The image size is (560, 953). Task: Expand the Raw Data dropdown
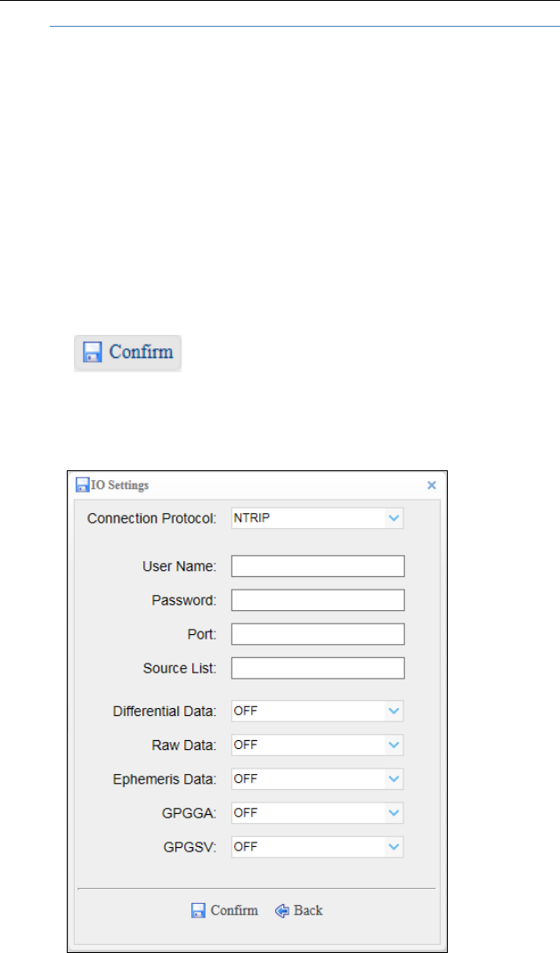[x=317, y=745]
